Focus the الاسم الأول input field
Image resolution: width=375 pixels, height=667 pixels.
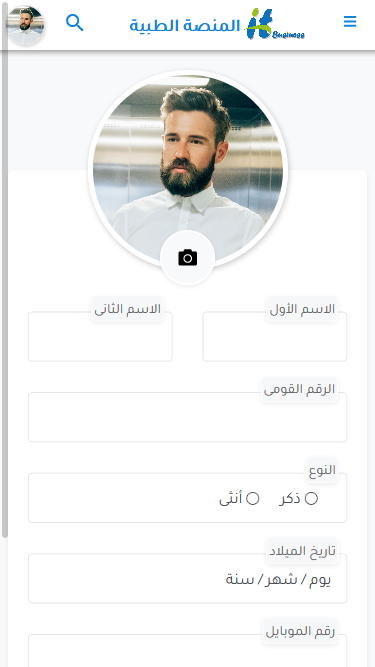coord(275,336)
